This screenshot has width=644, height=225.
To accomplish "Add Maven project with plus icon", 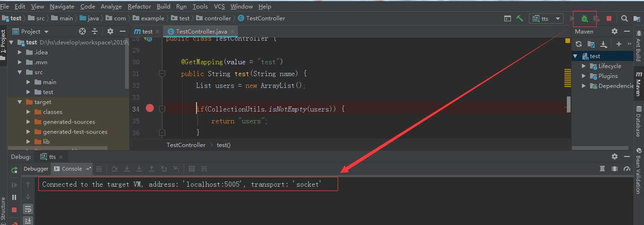I will click(618, 44).
